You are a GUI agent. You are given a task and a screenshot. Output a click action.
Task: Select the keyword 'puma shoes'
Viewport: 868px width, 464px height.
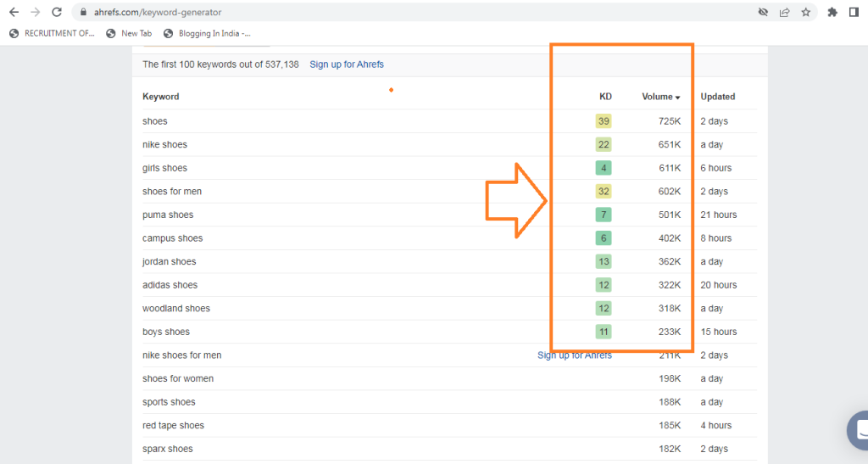click(168, 215)
